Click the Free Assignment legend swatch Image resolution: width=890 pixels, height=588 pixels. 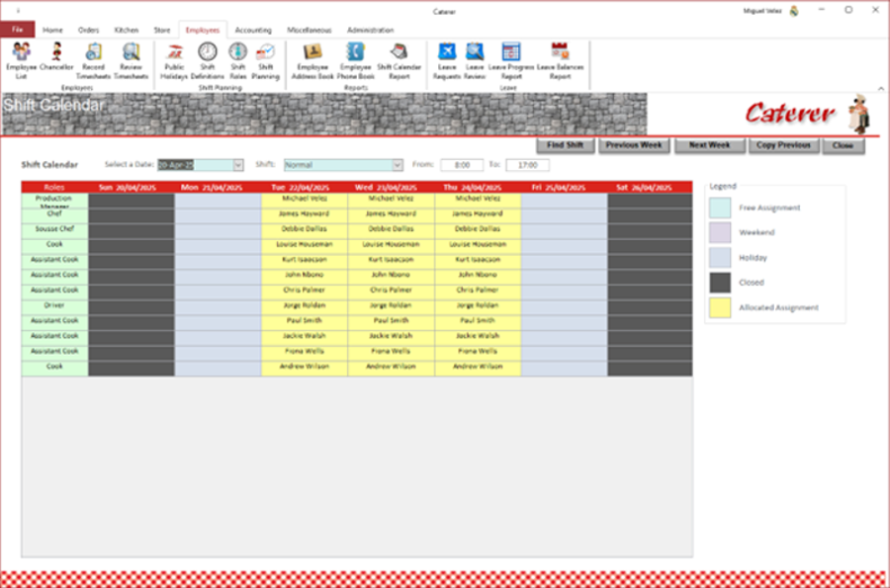(720, 208)
